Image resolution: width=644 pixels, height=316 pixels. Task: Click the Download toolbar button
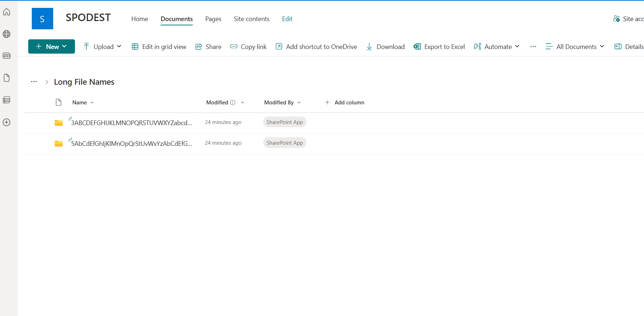386,47
